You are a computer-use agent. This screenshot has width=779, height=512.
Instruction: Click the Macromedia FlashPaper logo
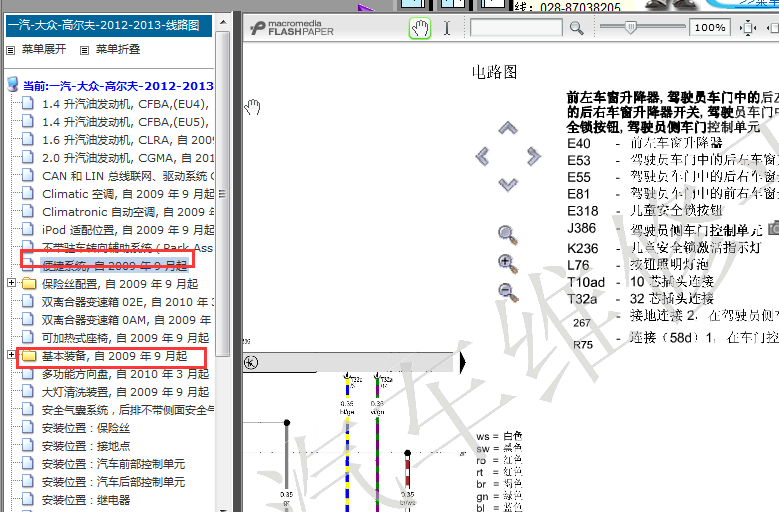(292, 28)
